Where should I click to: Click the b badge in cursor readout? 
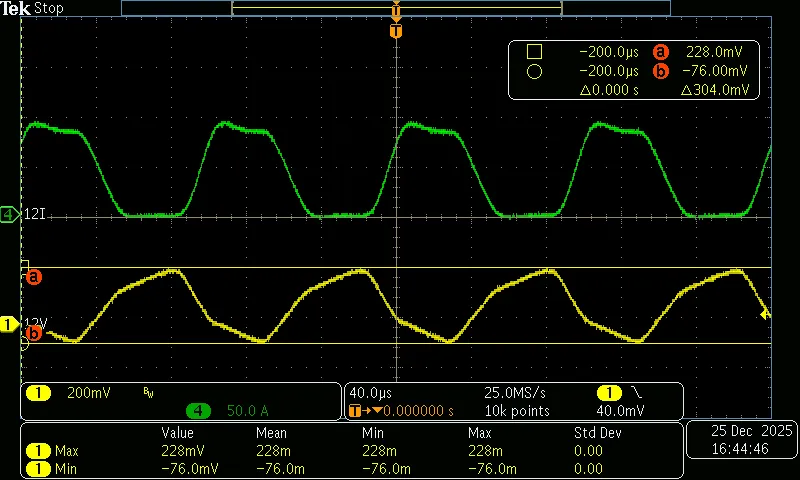(661, 71)
